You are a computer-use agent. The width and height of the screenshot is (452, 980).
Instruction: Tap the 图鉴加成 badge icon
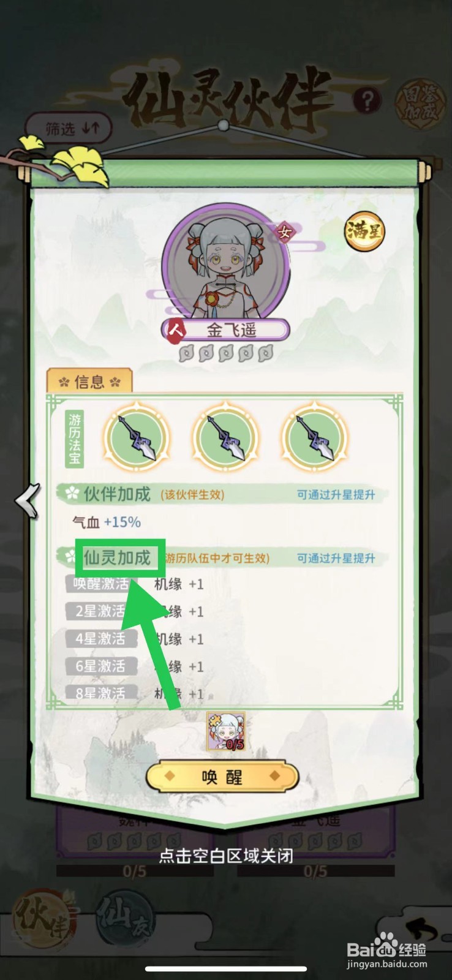pyautogui.click(x=420, y=104)
